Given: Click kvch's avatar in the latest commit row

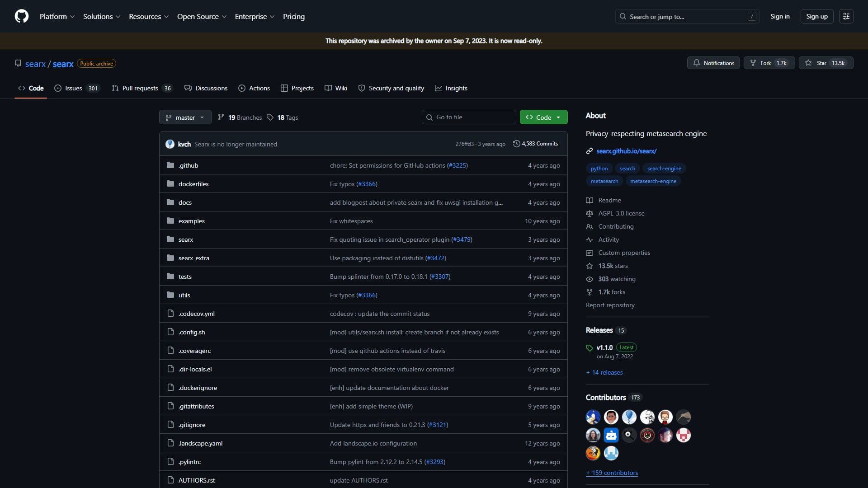Looking at the screenshot, I should pyautogui.click(x=170, y=144).
